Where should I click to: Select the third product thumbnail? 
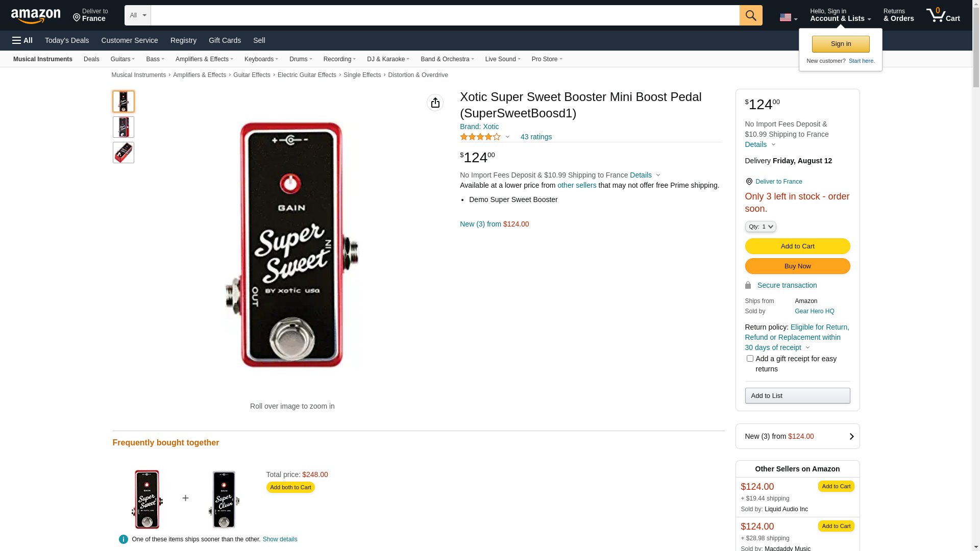(124, 153)
